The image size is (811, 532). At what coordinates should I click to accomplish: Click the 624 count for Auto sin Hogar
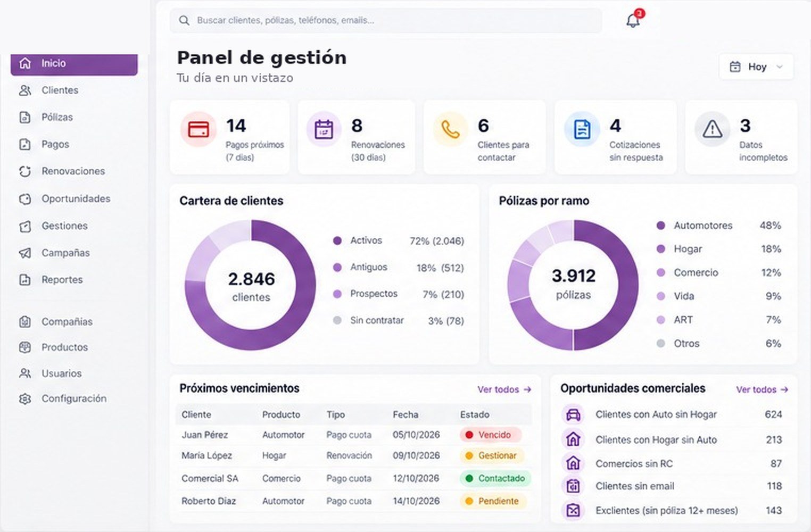click(773, 414)
